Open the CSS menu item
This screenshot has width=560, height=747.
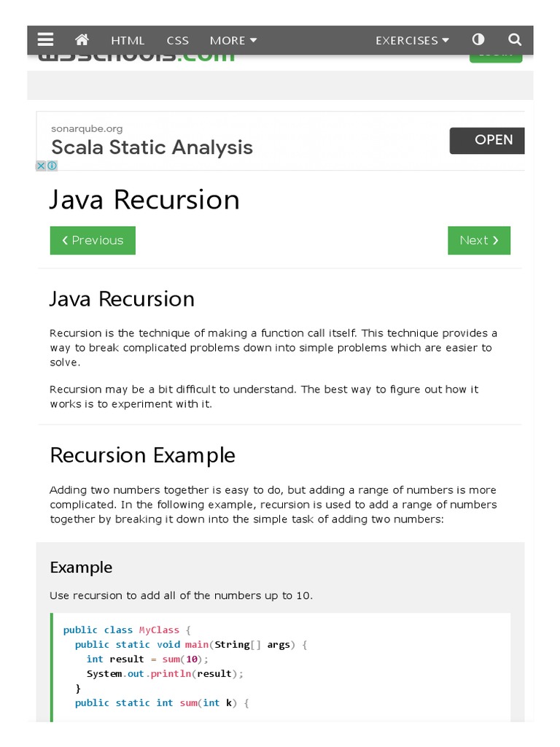click(177, 41)
